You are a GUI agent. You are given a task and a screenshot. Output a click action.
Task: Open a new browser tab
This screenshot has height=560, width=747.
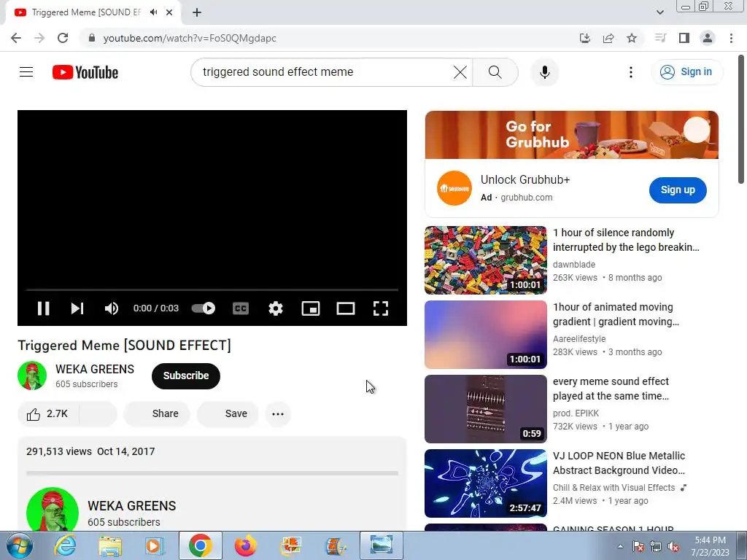coord(197,12)
